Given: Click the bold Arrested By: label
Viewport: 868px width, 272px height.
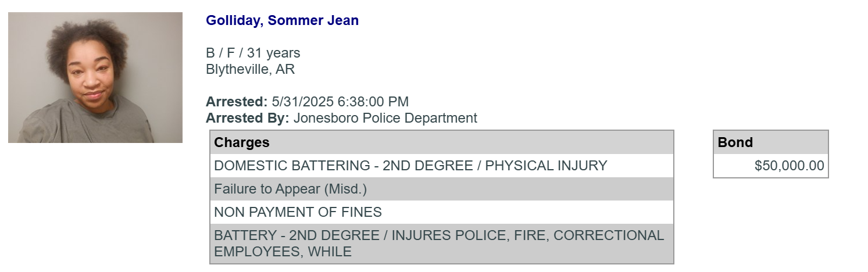Looking at the screenshot, I should [x=248, y=118].
